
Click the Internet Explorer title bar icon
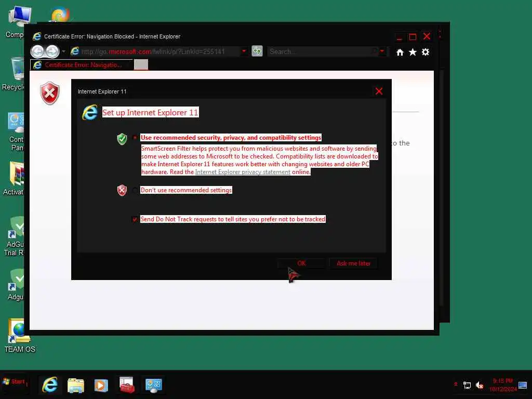[37, 36]
